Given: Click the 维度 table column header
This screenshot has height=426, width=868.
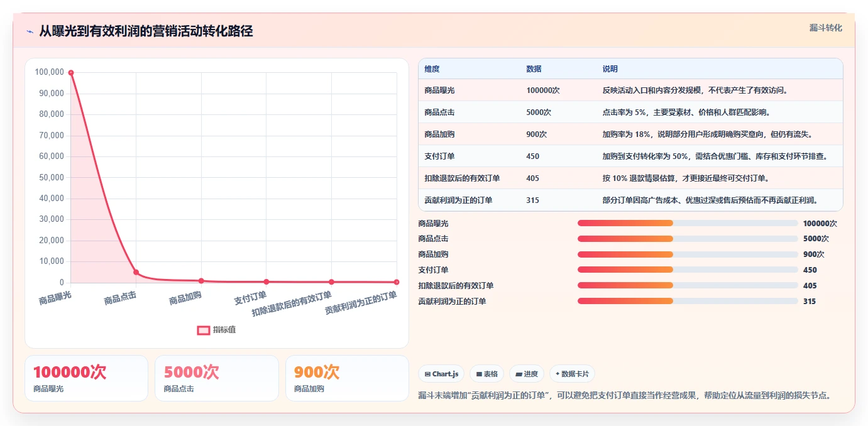Looking at the screenshot, I should point(470,68).
